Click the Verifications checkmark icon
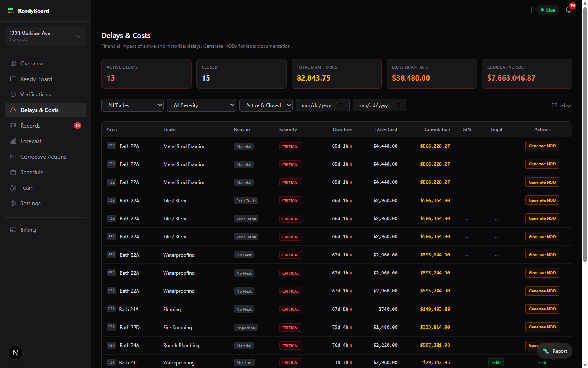 click(x=13, y=94)
